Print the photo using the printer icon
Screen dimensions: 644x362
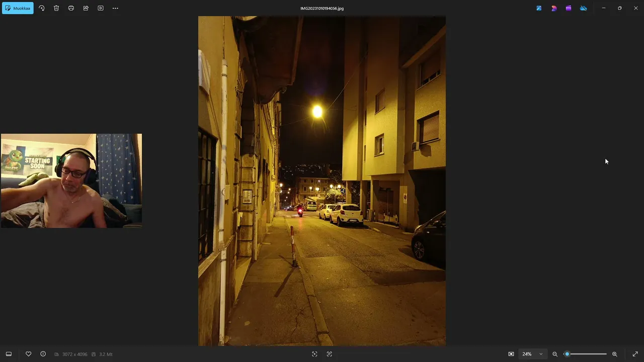pos(71,8)
